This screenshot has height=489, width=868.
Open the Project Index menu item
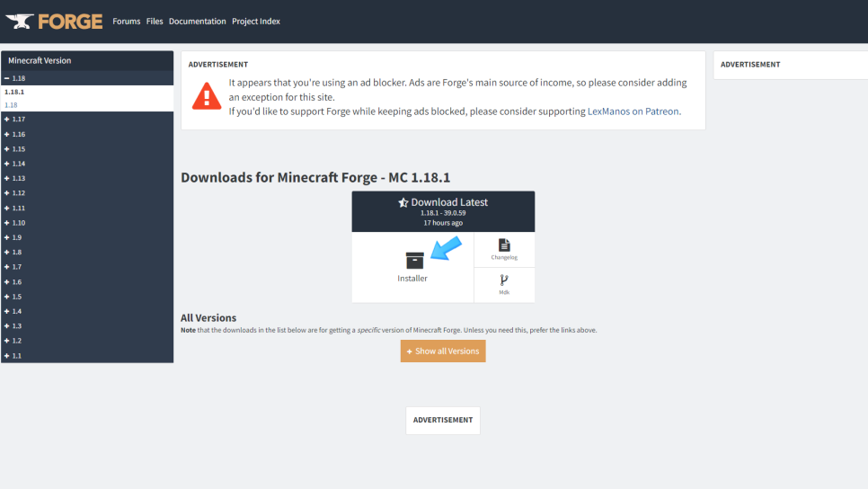click(256, 21)
